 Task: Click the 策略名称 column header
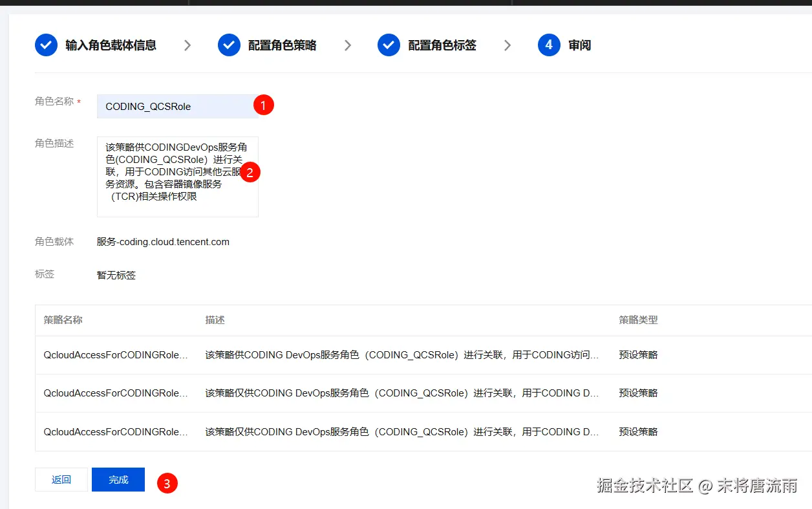click(63, 320)
